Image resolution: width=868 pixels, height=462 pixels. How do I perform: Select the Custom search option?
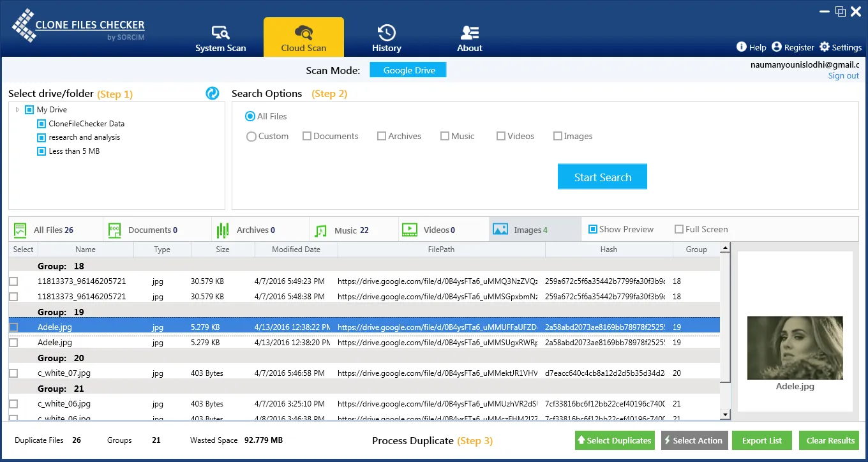pyautogui.click(x=251, y=136)
